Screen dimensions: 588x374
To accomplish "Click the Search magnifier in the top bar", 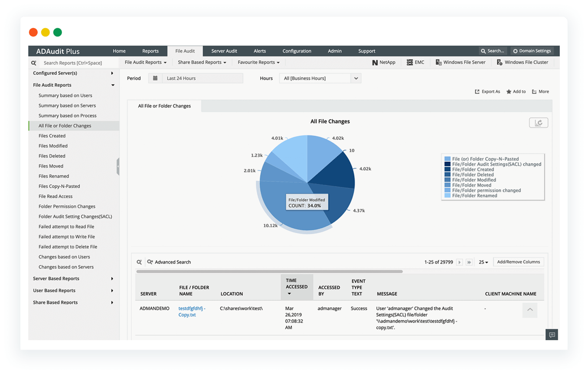I will 483,51.
